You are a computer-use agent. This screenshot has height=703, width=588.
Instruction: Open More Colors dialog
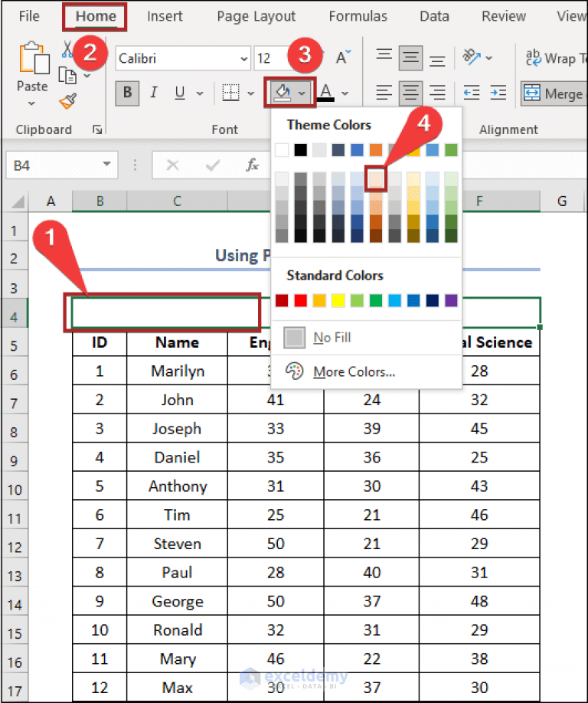click(366, 371)
